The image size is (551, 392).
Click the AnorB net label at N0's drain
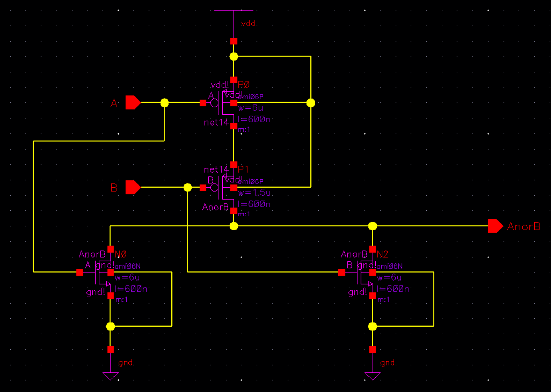click(x=92, y=254)
